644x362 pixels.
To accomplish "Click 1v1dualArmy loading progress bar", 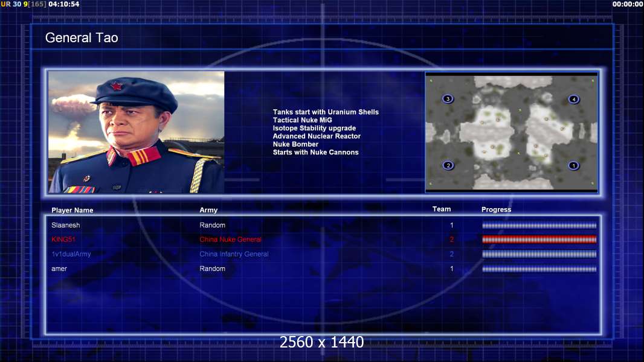I will tap(539, 254).
